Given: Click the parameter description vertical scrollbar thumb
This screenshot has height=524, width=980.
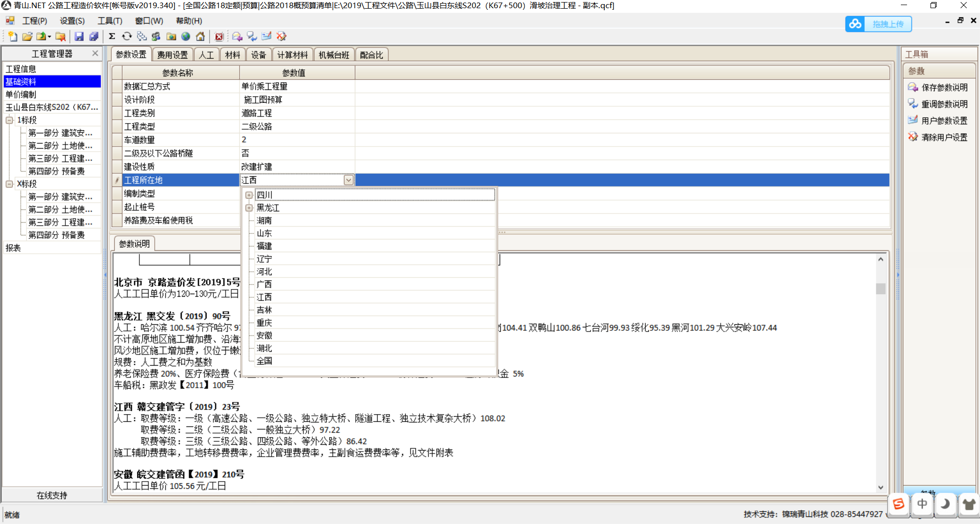Looking at the screenshot, I should pyautogui.click(x=880, y=289).
